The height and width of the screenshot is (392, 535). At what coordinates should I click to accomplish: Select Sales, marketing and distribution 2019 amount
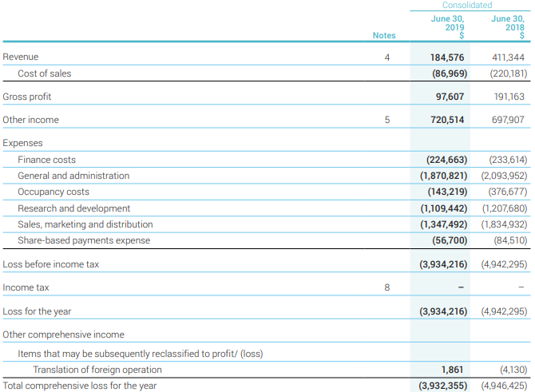click(443, 224)
